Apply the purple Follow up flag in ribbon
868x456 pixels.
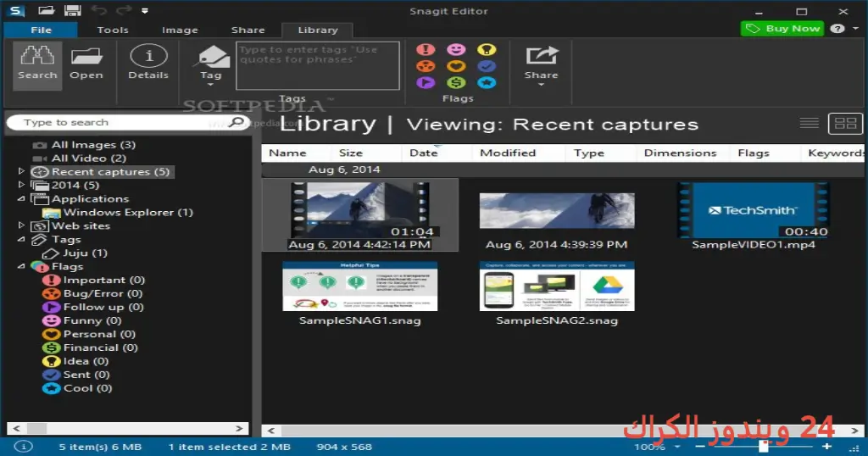pyautogui.click(x=426, y=82)
